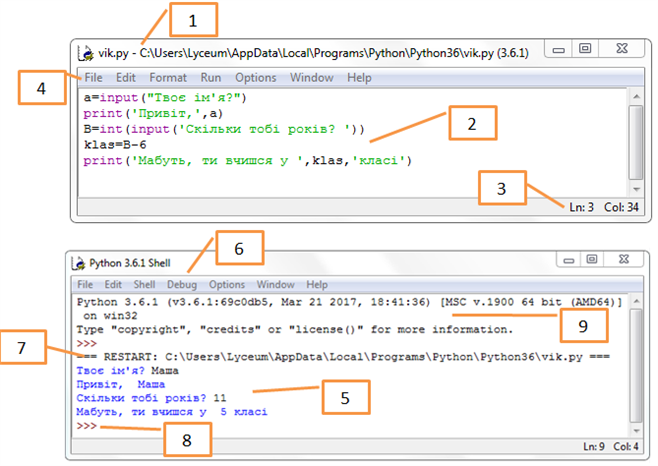Image resolution: width=658 pixels, height=466 pixels.
Task: Open the Window menu in editor window
Action: [x=312, y=77]
